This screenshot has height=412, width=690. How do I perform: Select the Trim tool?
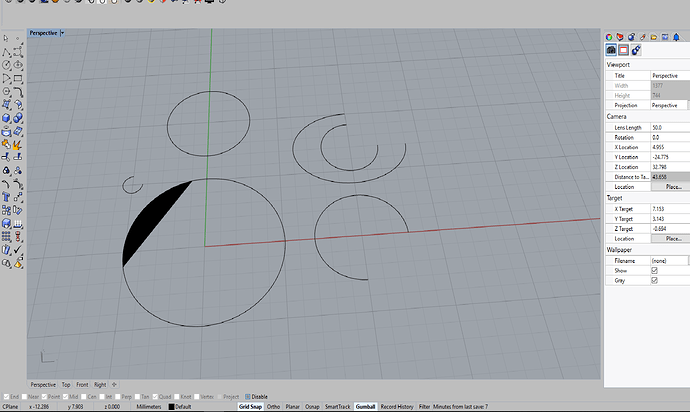click(x=6, y=157)
